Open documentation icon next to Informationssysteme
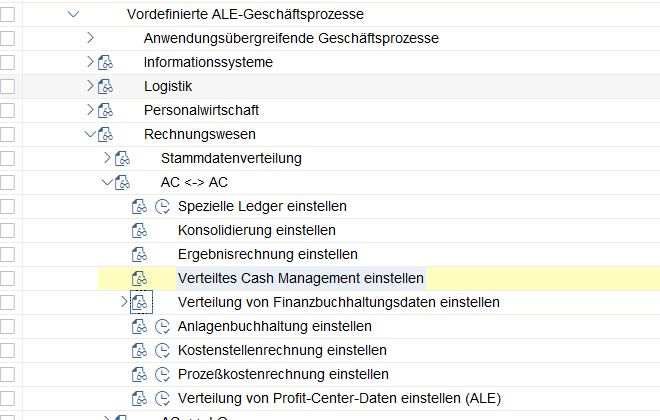The image size is (660, 420). (x=106, y=62)
